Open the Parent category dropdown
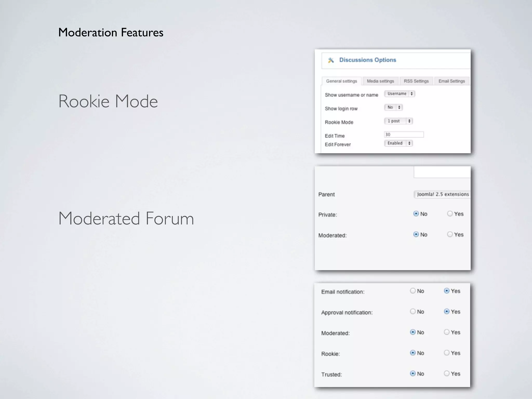The image size is (532, 399). (442, 194)
